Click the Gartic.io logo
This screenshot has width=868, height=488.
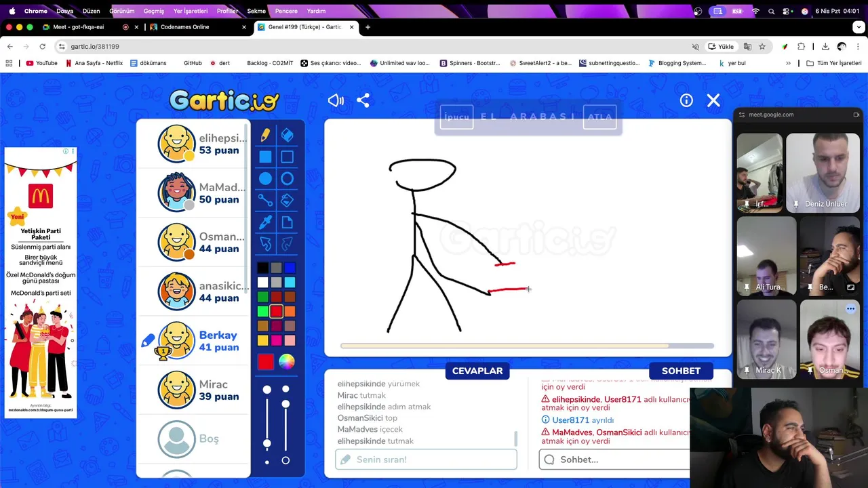click(x=224, y=100)
